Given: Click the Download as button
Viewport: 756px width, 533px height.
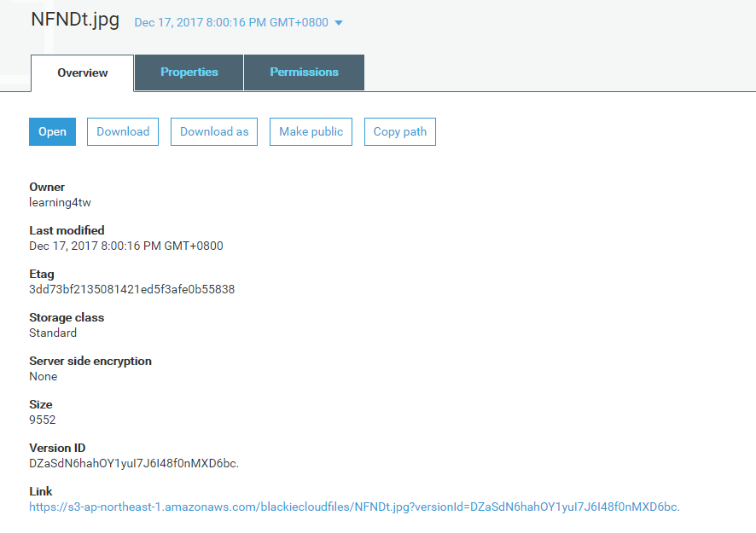Looking at the screenshot, I should 214,132.
